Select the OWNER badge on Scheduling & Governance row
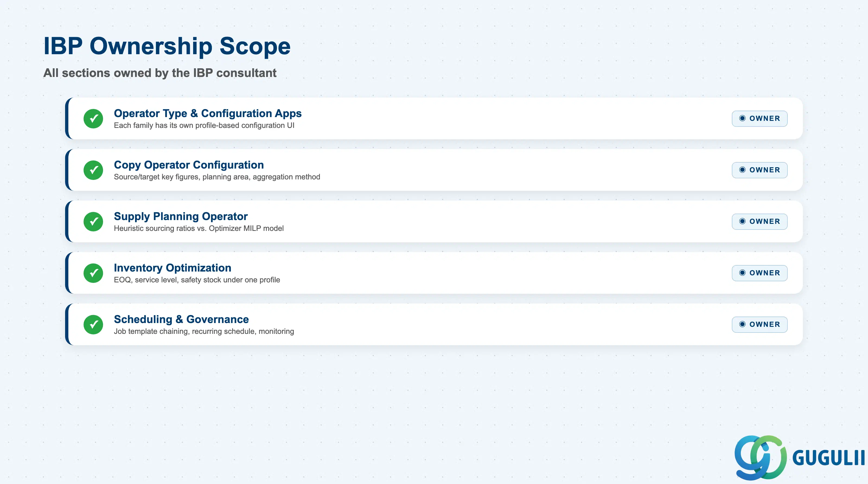Viewport: 868px width, 484px height. (759, 324)
